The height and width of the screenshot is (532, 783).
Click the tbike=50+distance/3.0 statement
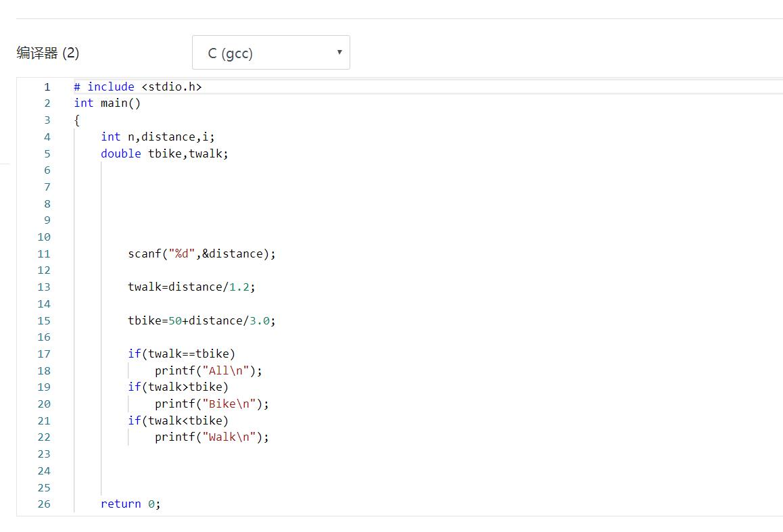point(201,320)
